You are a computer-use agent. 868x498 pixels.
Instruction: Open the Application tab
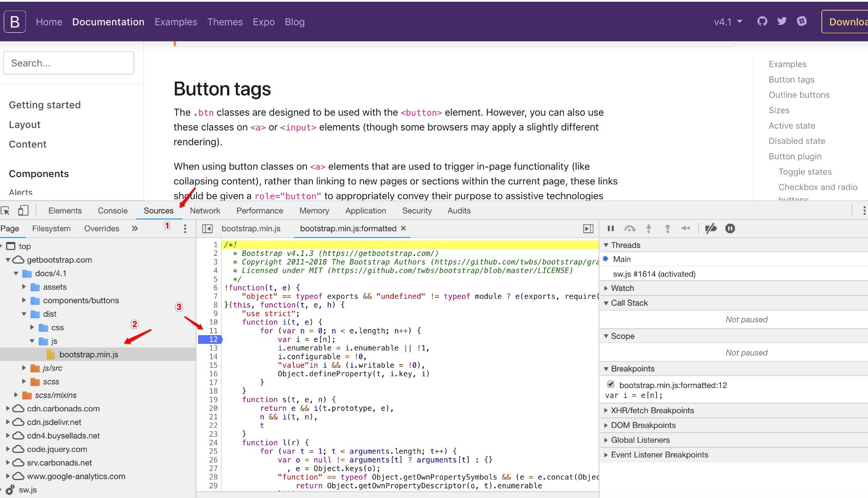pyautogui.click(x=365, y=211)
